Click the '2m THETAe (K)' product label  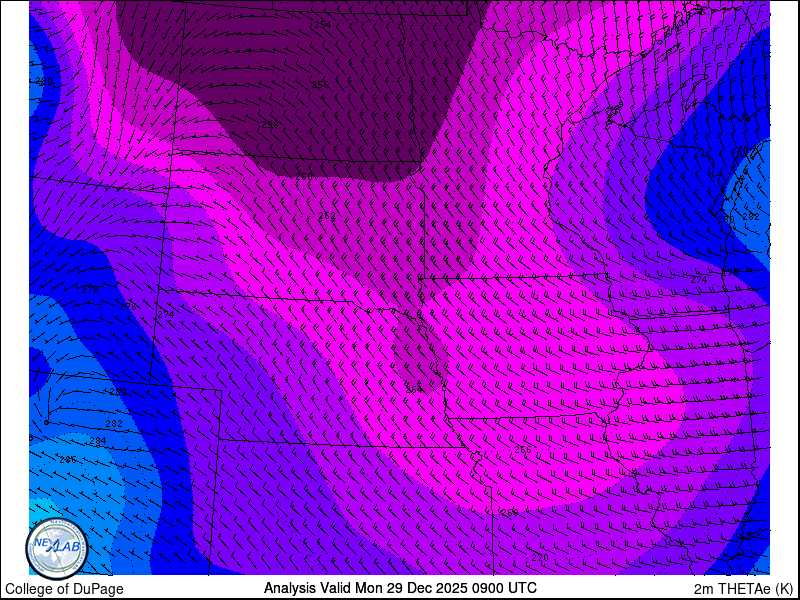tap(744, 589)
